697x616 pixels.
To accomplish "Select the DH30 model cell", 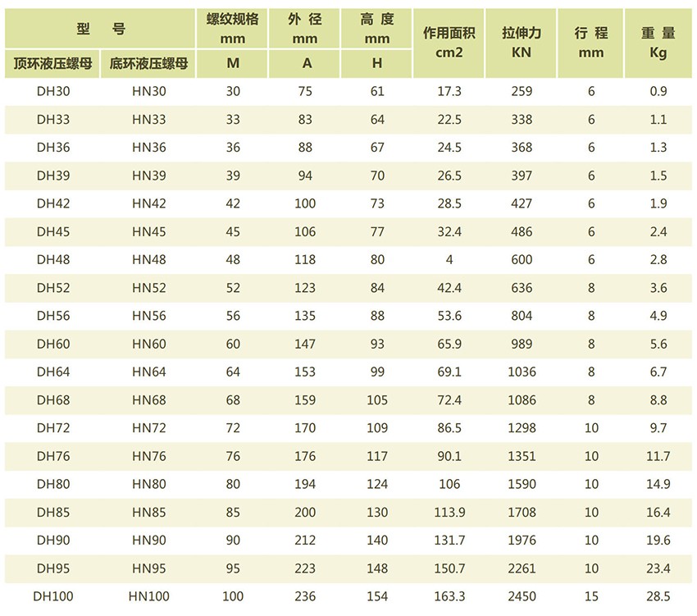I will pos(53,92).
